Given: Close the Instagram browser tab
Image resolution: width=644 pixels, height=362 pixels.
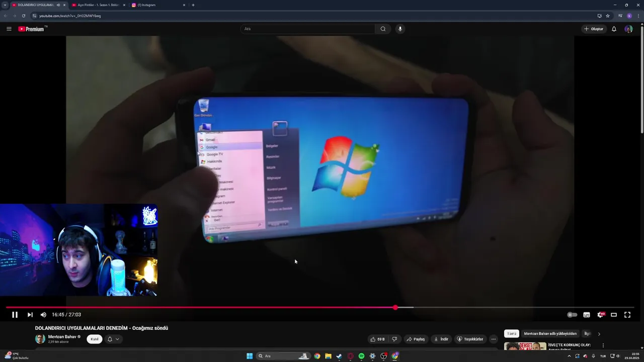Looking at the screenshot, I should click(184, 5).
